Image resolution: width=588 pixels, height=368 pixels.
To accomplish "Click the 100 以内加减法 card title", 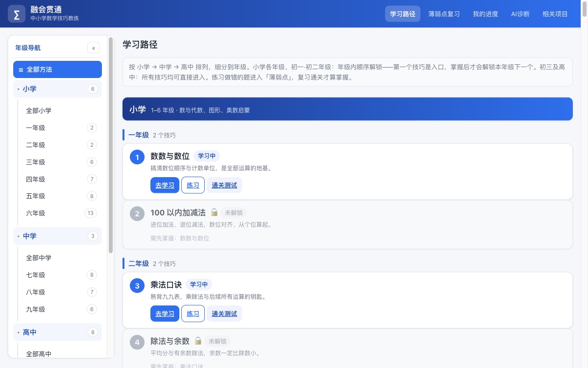I will tap(178, 212).
